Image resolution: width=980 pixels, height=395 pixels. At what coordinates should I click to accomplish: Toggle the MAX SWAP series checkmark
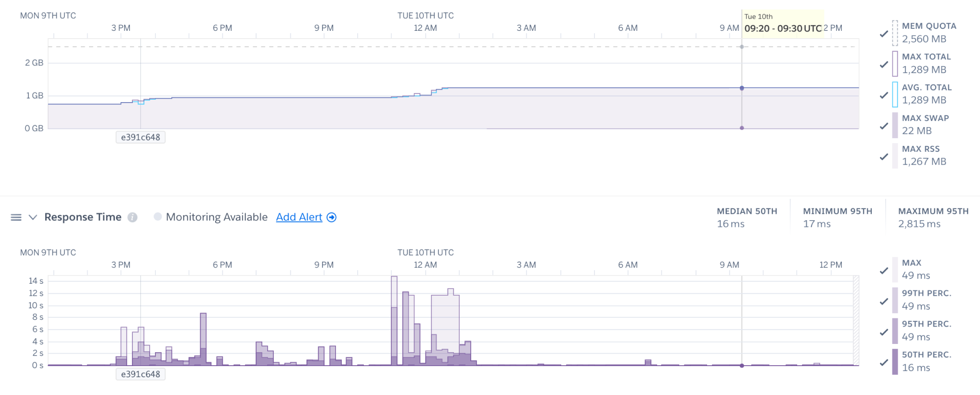click(x=884, y=126)
